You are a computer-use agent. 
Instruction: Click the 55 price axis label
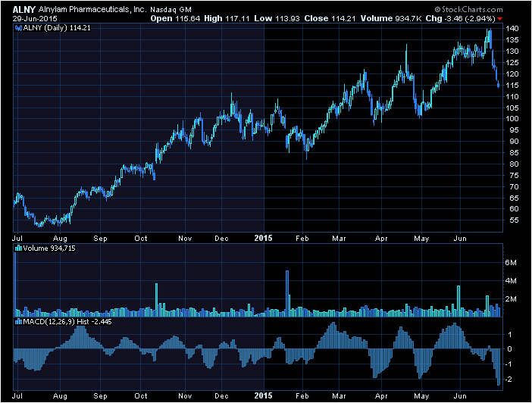tap(514, 220)
